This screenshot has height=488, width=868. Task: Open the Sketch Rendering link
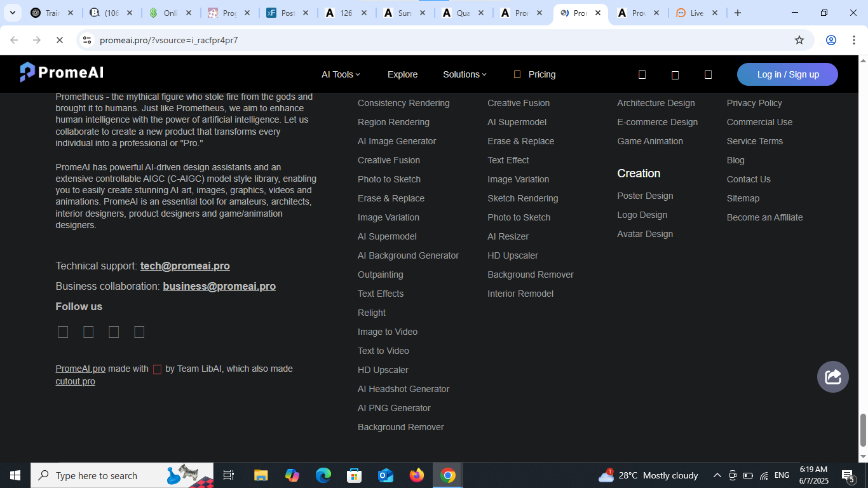tap(522, 198)
